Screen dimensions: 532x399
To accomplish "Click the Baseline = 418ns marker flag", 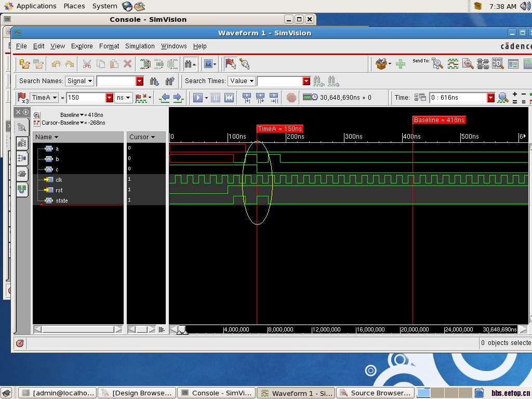I will click(438, 120).
